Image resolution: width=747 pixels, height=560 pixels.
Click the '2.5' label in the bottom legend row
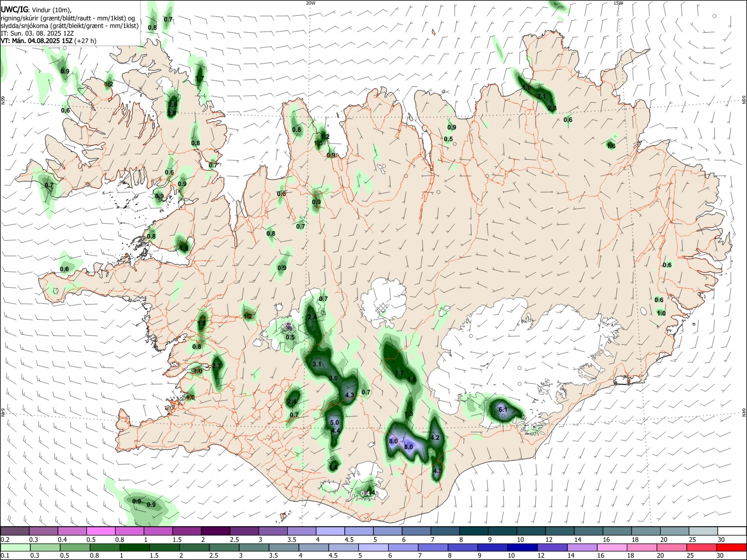pos(214,556)
